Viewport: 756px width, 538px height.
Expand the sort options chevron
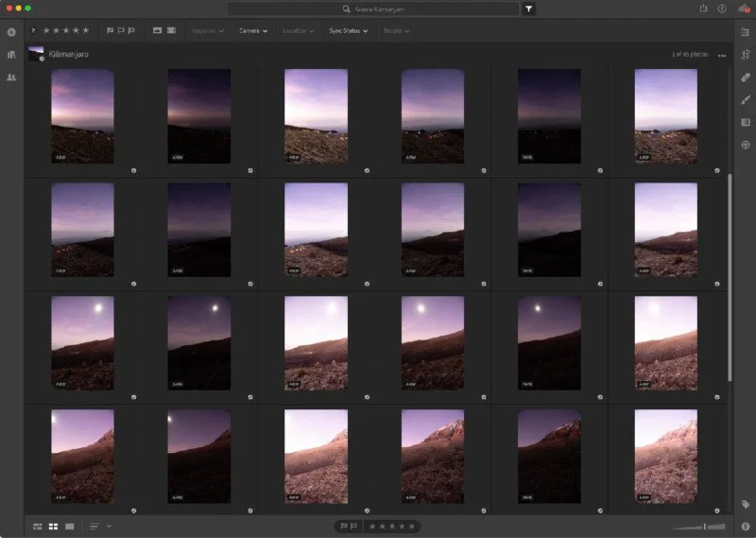(109, 526)
